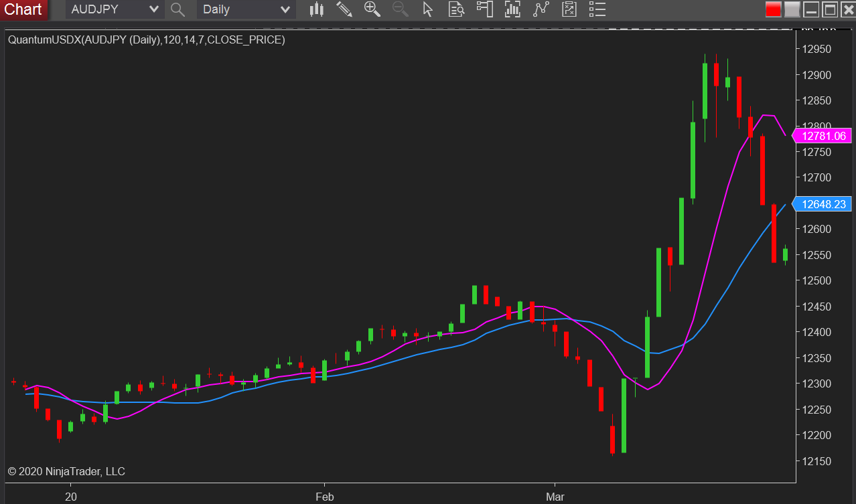Image resolution: width=856 pixels, height=504 pixels.
Task: Open the Chart Trader panel icon
Action: 484,9
